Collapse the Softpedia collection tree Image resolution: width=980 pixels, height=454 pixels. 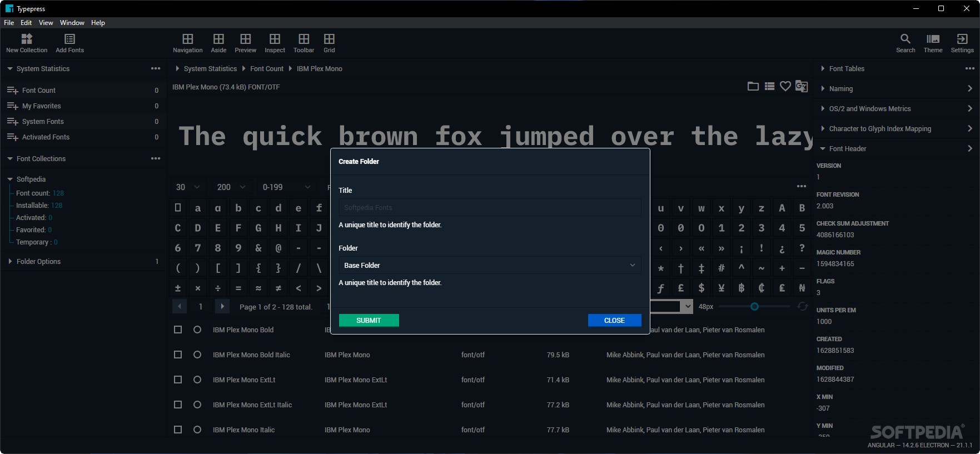click(10, 179)
